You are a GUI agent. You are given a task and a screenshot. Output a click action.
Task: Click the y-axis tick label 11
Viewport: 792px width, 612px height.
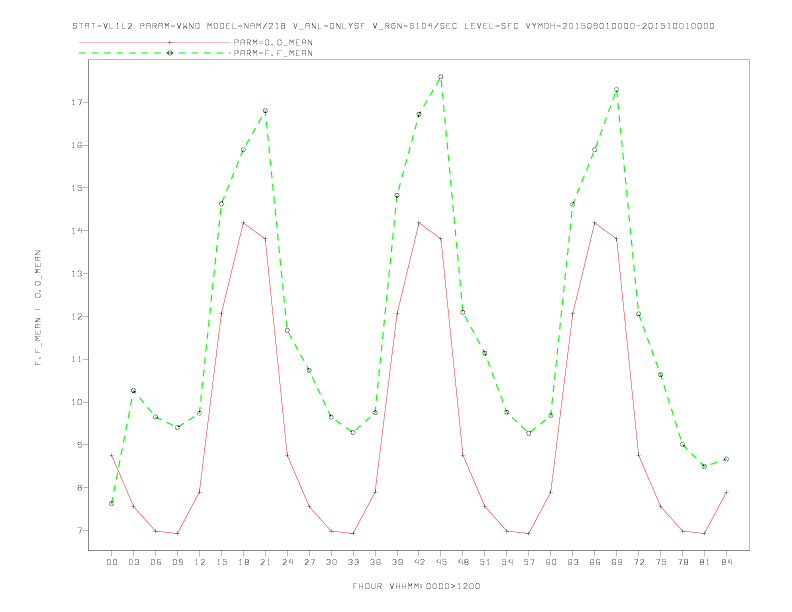pos(77,360)
